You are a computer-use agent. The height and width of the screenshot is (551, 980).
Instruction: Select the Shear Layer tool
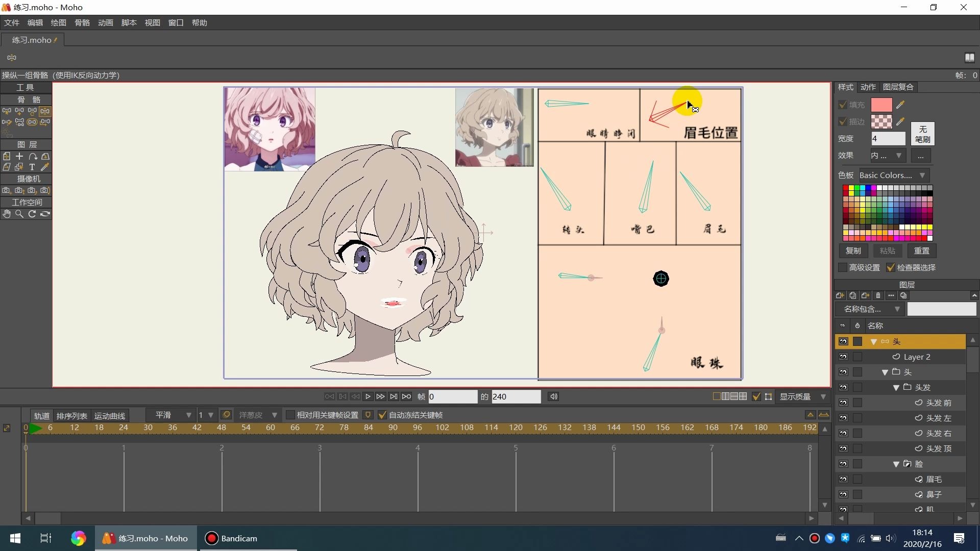[x=7, y=167]
